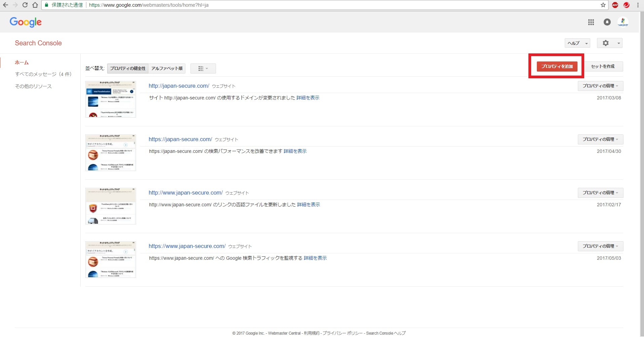Open account profile avatar

click(x=623, y=22)
